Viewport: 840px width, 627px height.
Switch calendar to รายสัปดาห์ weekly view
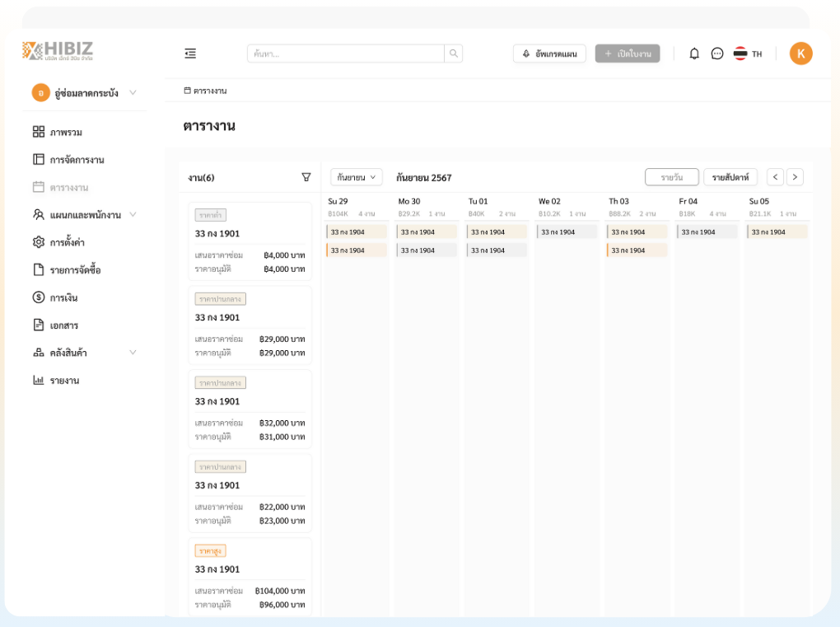(x=730, y=177)
